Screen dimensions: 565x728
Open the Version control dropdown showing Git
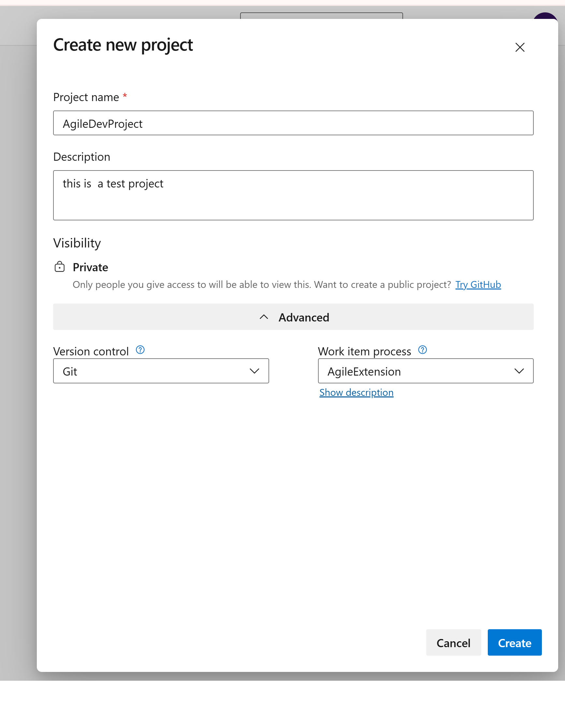click(161, 371)
